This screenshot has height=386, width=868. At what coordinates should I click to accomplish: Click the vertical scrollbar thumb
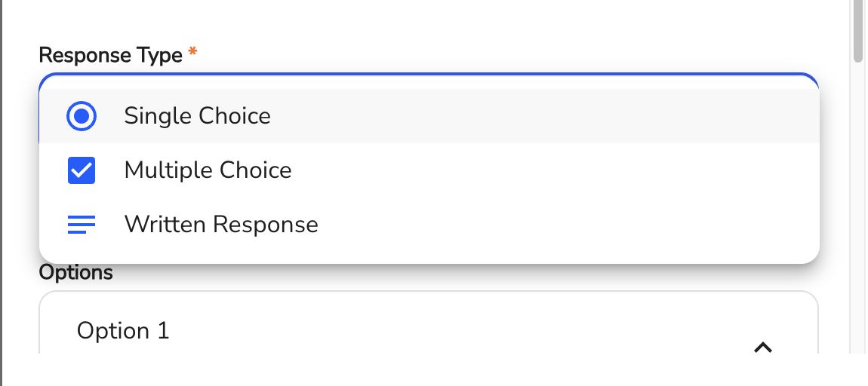[857, 30]
